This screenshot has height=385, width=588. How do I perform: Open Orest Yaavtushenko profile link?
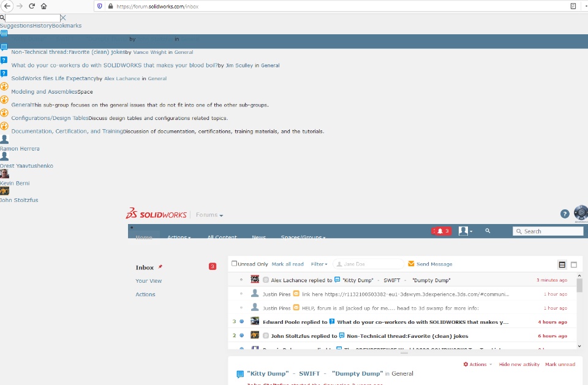pyautogui.click(x=26, y=166)
